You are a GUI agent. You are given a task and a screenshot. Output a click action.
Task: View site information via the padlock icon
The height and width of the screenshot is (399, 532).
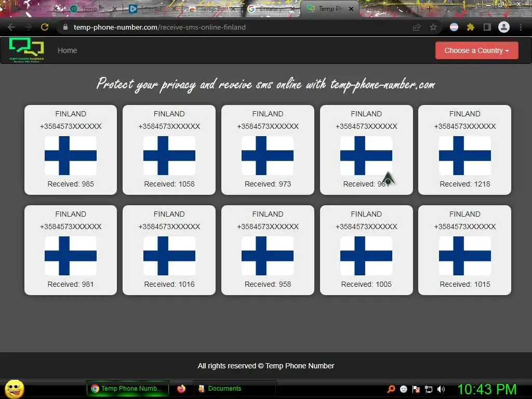(x=65, y=27)
